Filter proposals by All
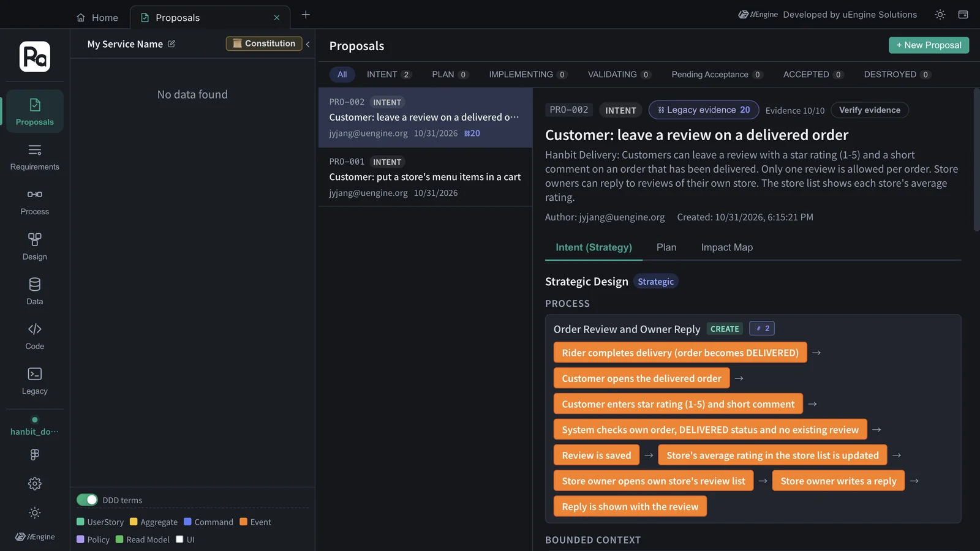The height and width of the screenshot is (551, 980). click(342, 75)
